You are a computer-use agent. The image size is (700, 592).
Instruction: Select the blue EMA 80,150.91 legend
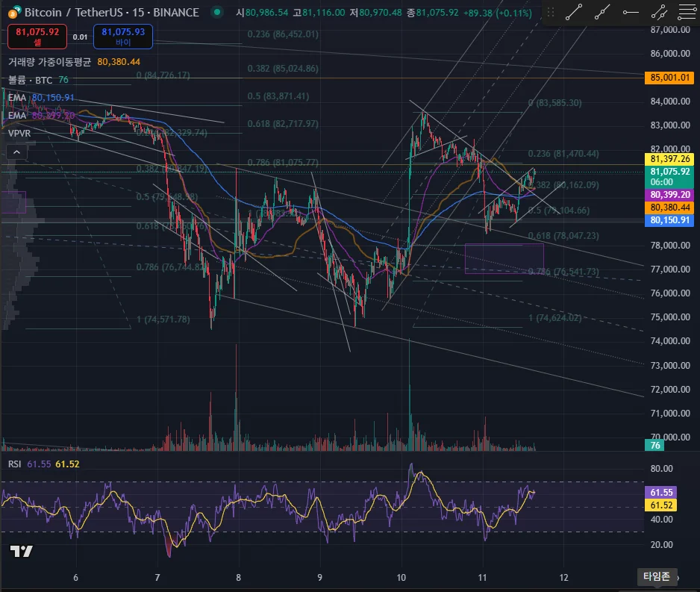pos(41,97)
